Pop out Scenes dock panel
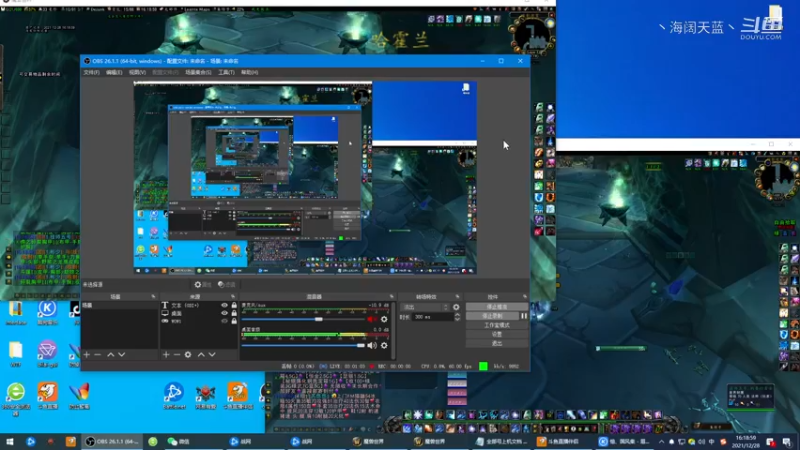The image size is (800, 450). [153, 296]
